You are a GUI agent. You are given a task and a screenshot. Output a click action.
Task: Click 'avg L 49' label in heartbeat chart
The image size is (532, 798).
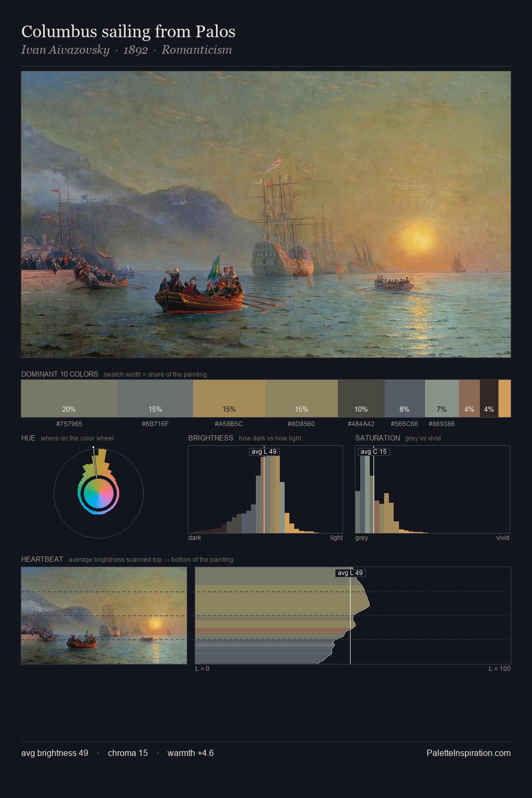tap(351, 573)
